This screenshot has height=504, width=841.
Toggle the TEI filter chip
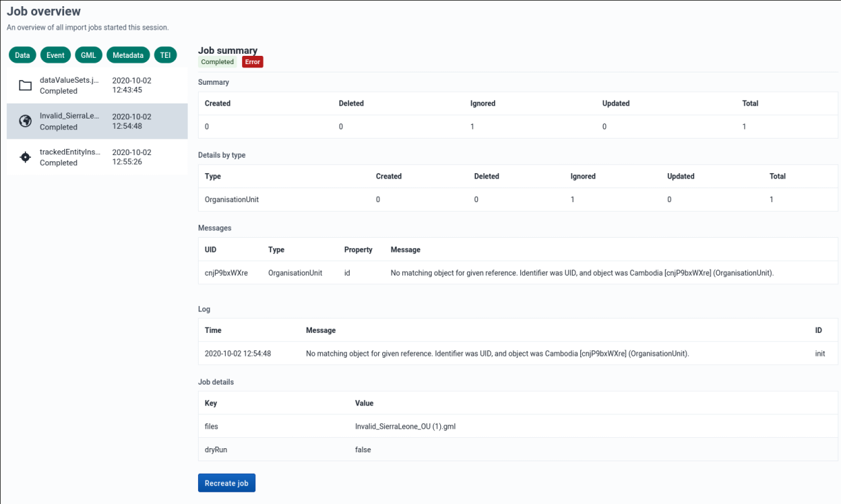pyautogui.click(x=165, y=55)
